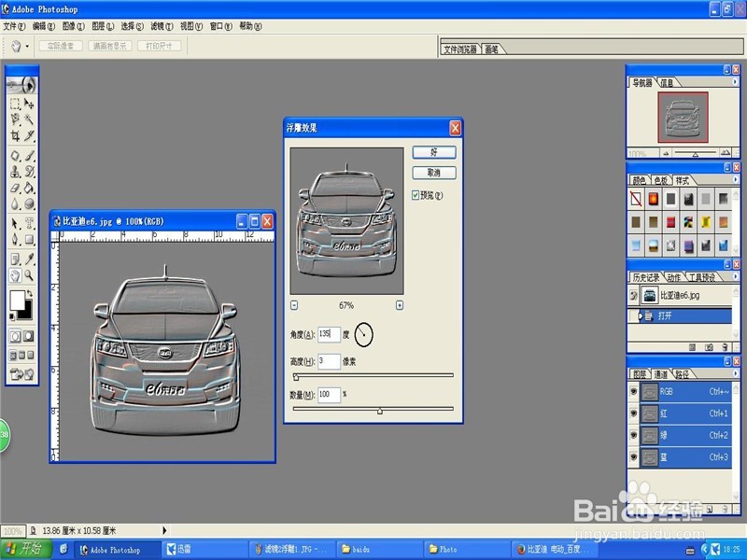This screenshot has width=747, height=560.
Task: Click Jump to ImageReady at toolbox bottom
Action: pos(21,374)
